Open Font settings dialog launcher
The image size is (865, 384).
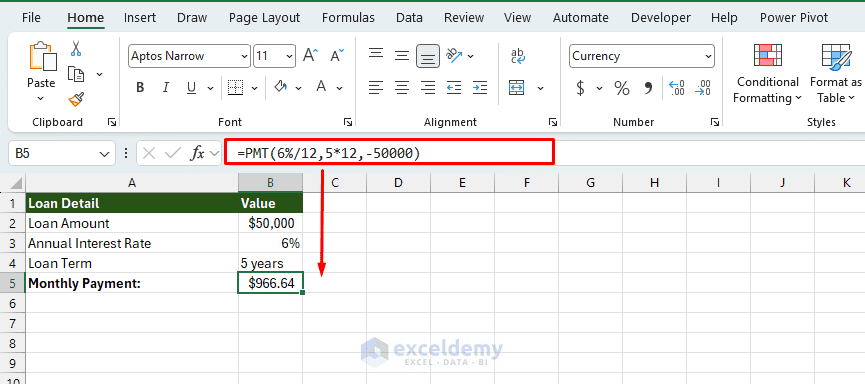(348, 122)
